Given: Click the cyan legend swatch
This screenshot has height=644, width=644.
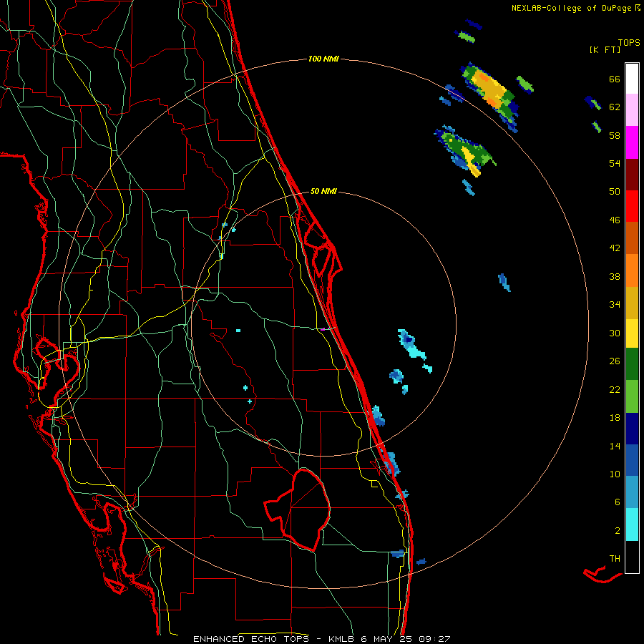Looking at the screenshot, I should pyautogui.click(x=632, y=525).
